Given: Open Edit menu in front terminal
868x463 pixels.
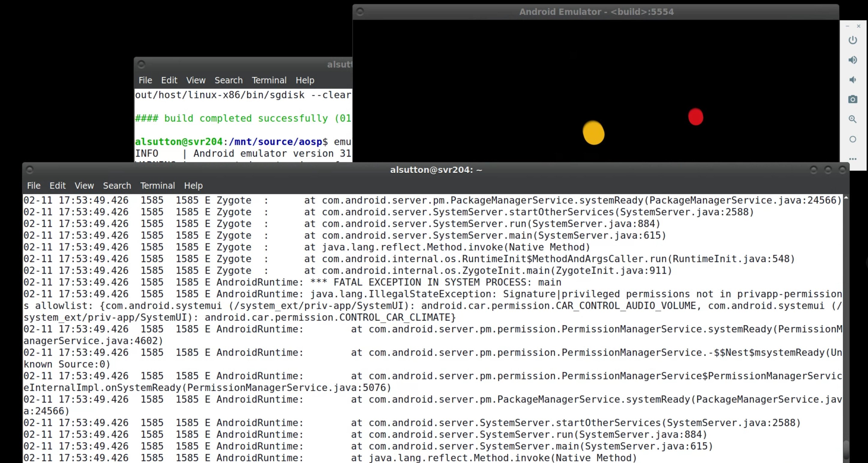Looking at the screenshot, I should (x=57, y=186).
